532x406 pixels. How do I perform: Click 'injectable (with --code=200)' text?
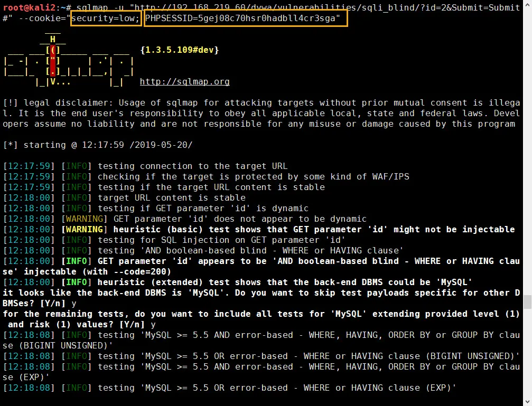point(97,272)
